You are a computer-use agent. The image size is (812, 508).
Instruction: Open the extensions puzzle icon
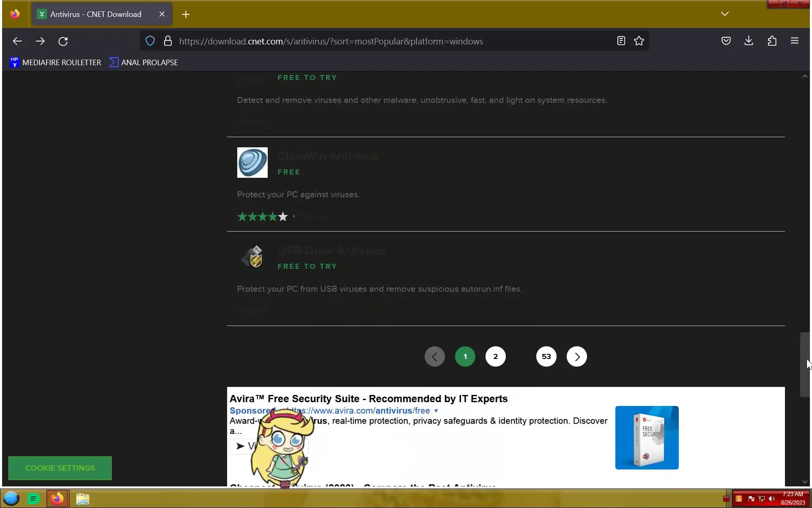tap(772, 41)
